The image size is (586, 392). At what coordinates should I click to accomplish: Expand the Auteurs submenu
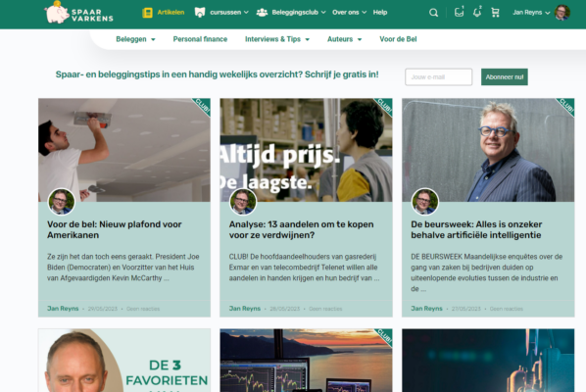[360, 39]
